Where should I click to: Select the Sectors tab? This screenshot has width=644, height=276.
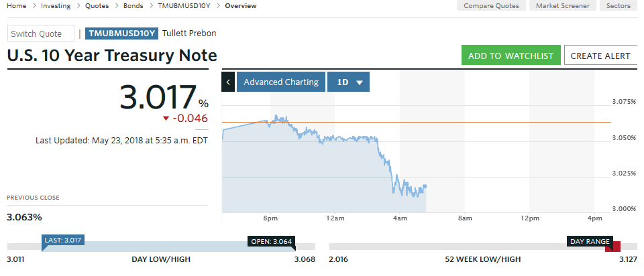click(618, 6)
